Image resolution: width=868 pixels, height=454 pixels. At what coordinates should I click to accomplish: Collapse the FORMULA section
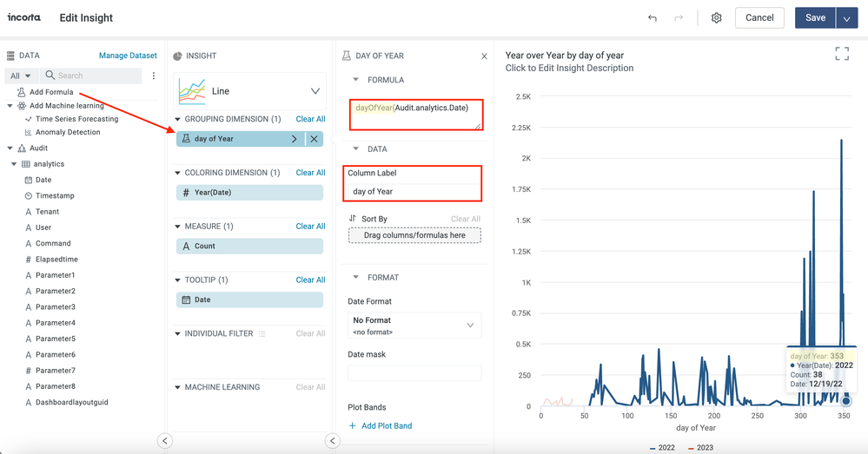[x=355, y=80]
